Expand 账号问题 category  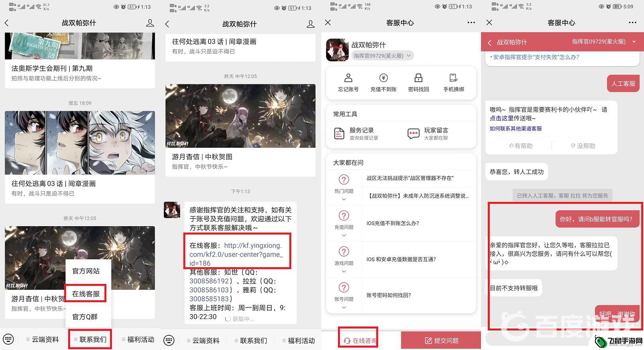pos(344,295)
